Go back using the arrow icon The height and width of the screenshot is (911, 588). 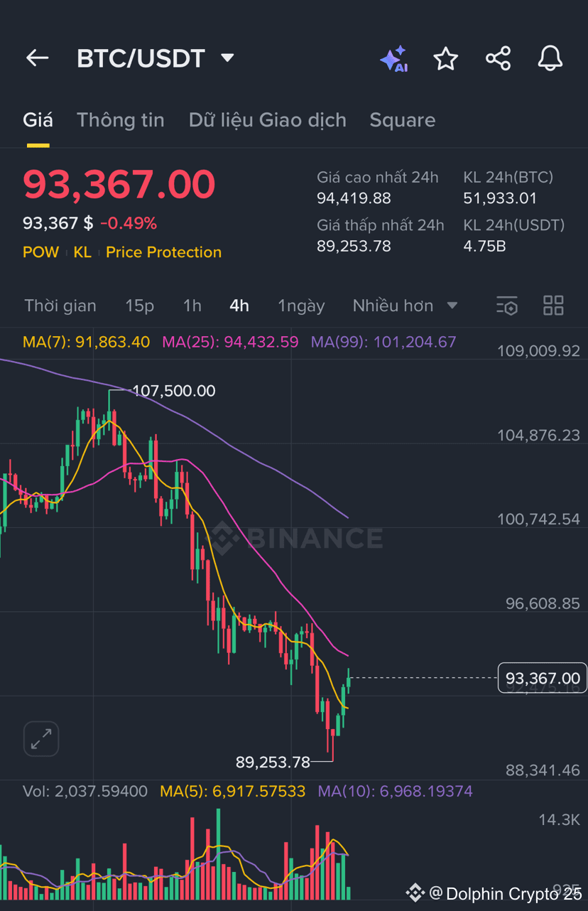[x=37, y=58]
